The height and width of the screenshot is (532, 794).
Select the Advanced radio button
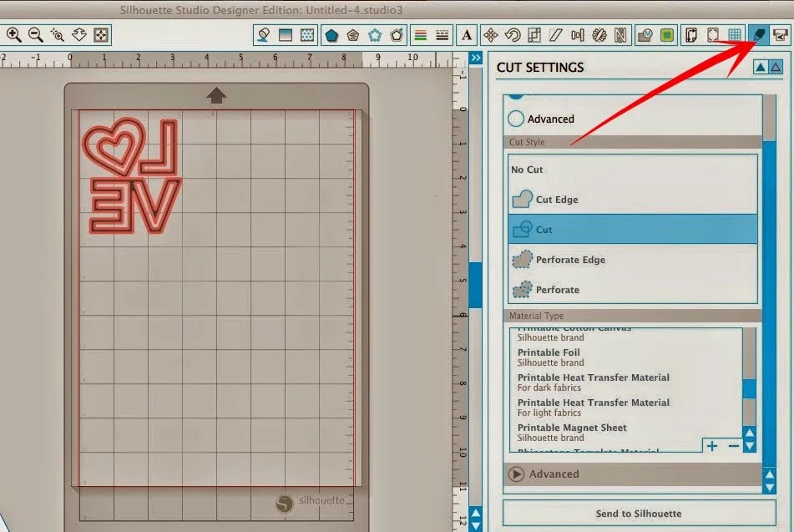515,119
